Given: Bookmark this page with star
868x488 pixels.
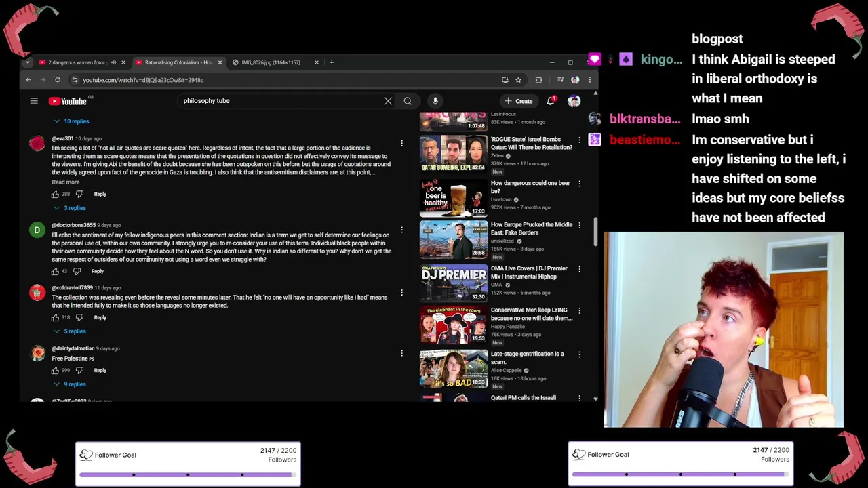Looking at the screenshot, I should [x=518, y=80].
